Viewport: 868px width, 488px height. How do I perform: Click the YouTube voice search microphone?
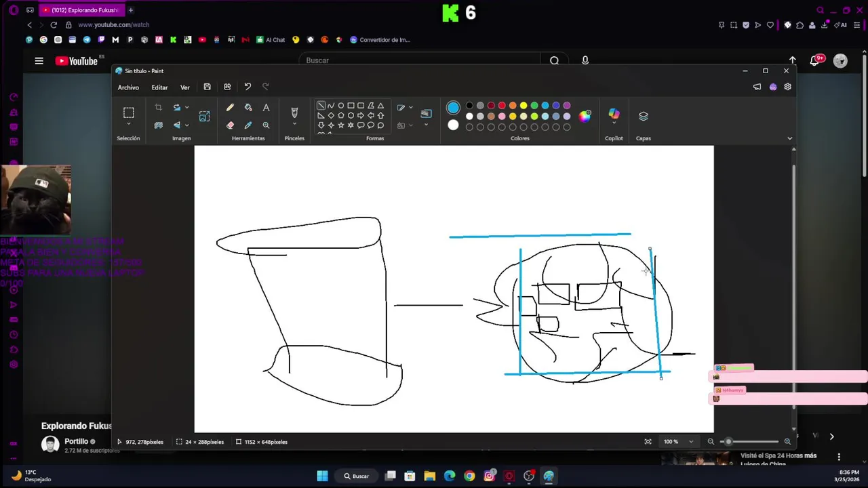pyautogui.click(x=585, y=60)
